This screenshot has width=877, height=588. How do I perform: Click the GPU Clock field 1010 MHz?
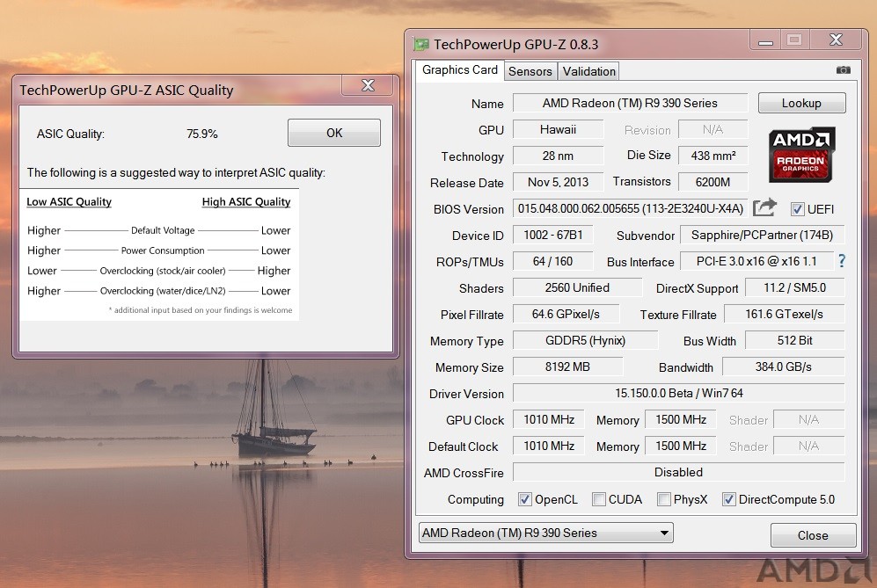point(549,419)
